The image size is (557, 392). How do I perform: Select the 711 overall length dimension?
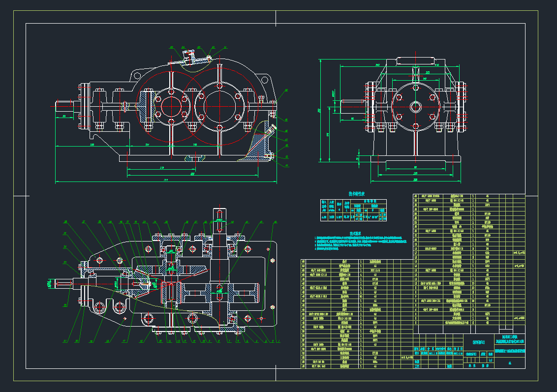pyautogui.click(x=165, y=181)
